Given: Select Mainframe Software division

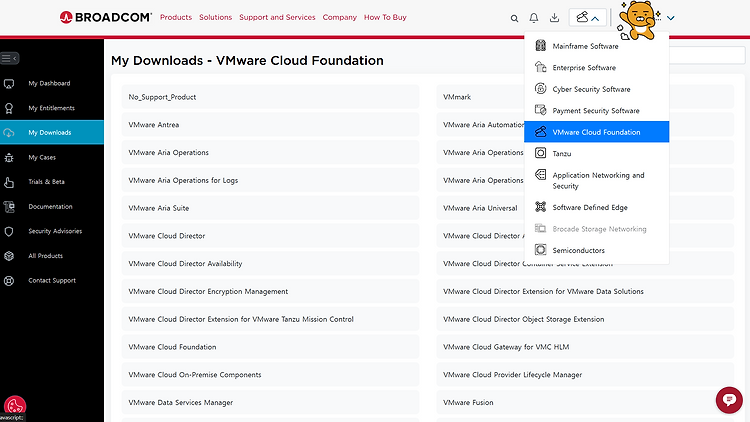Looking at the screenshot, I should coord(596,46).
